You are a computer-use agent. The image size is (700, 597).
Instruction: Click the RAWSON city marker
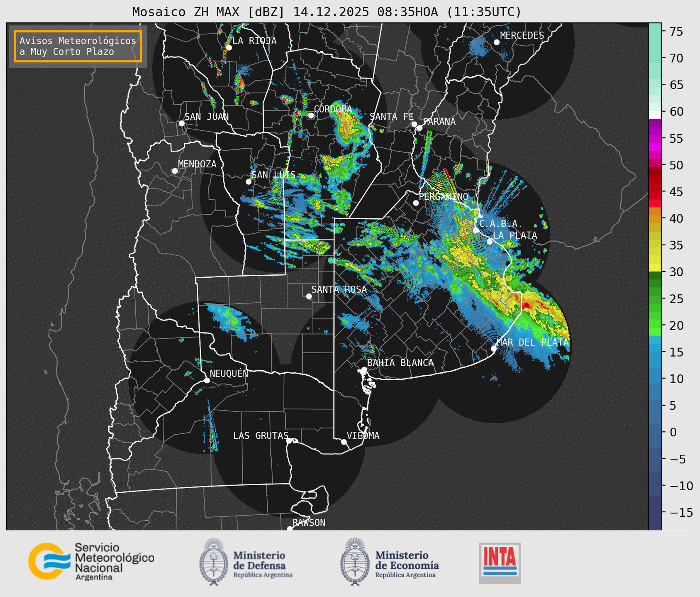pyautogui.click(x=290, y=529)
